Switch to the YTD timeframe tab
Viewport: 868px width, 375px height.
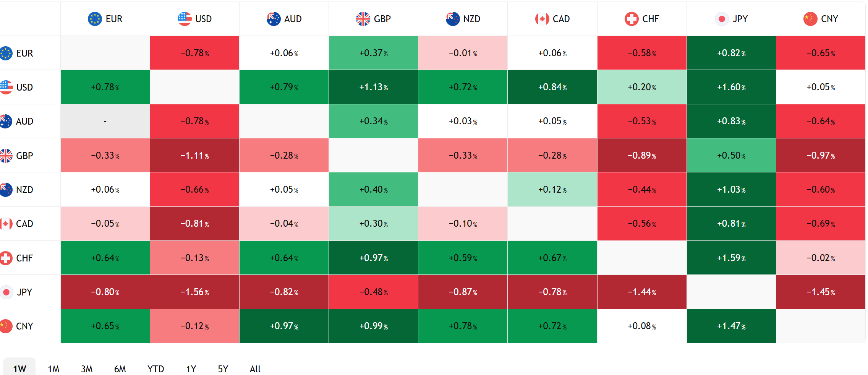[155, 369]
